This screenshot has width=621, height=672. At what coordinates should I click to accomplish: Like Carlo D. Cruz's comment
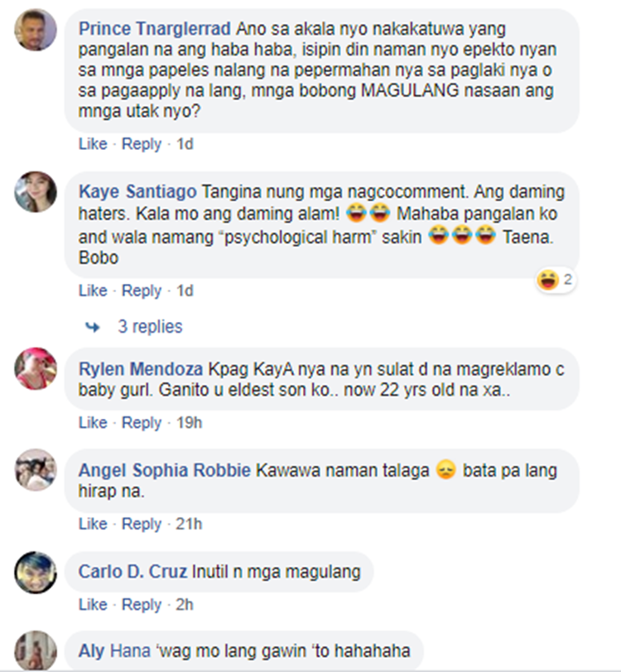coord(93,604)
